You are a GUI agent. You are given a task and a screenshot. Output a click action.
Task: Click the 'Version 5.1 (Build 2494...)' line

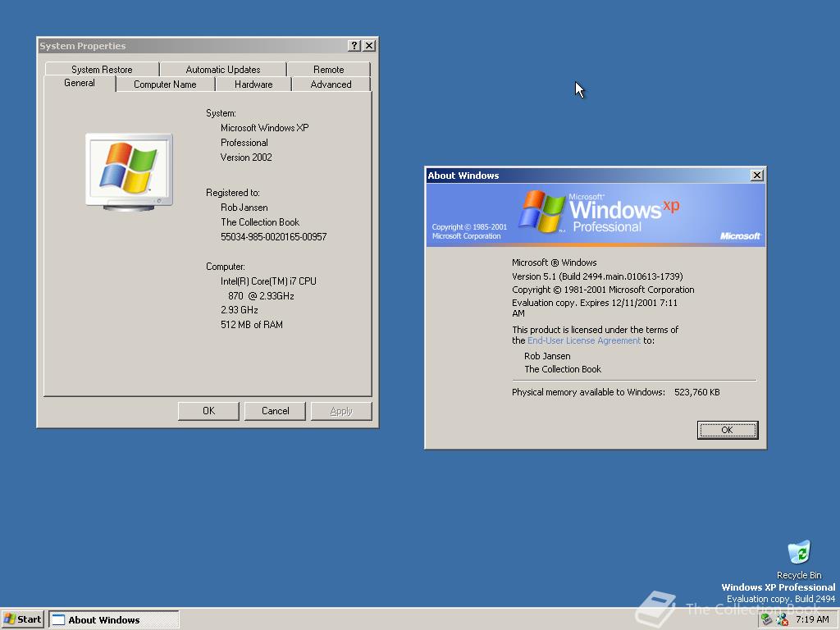pyautogui.click(x=597, y=276)
